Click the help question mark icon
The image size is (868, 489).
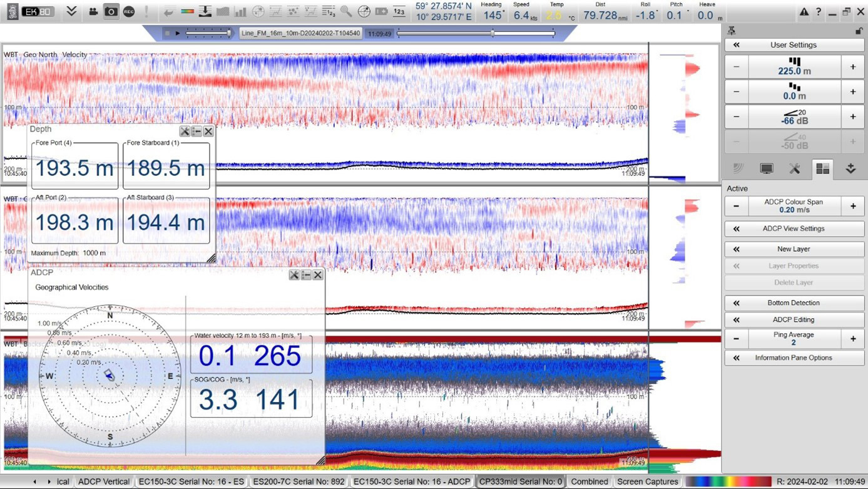[817, 12]
